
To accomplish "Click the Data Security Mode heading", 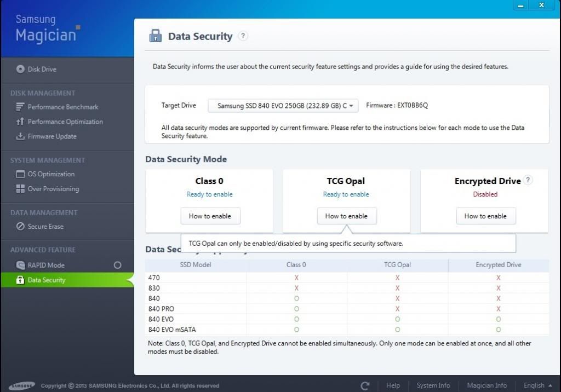I will (x=186, y=159).
